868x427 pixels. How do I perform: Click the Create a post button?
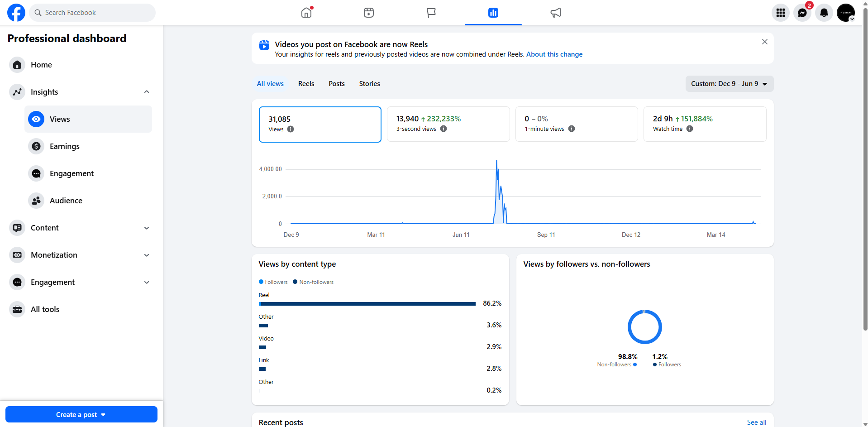[81, 414]
